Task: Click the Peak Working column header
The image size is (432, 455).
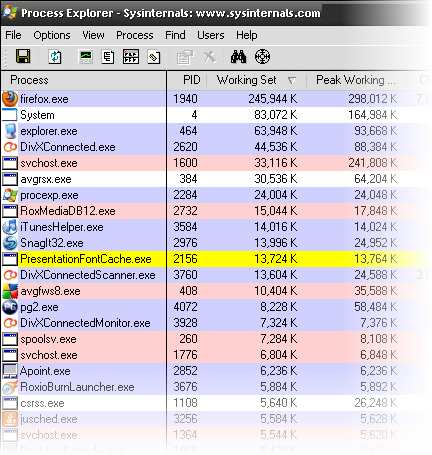Action: coord(356,80)
